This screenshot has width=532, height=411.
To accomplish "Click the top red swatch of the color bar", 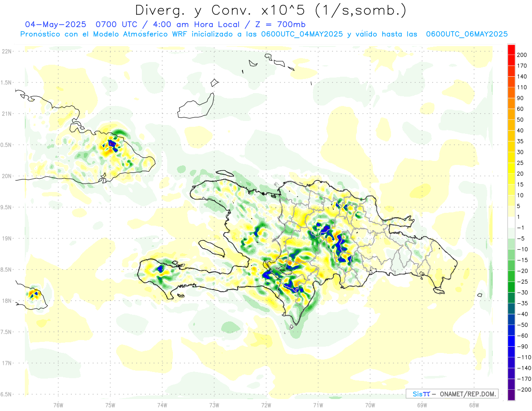I will pyautogui.click(x=511, y=49).
